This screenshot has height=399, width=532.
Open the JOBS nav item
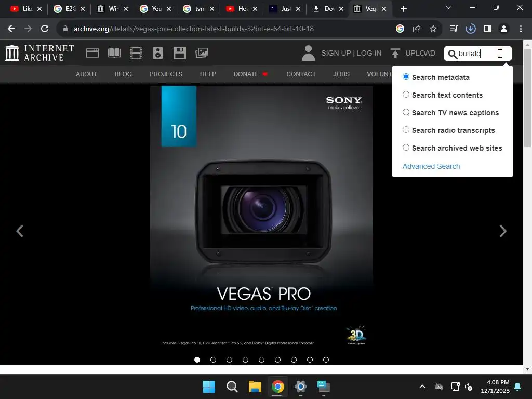(341, 74)
